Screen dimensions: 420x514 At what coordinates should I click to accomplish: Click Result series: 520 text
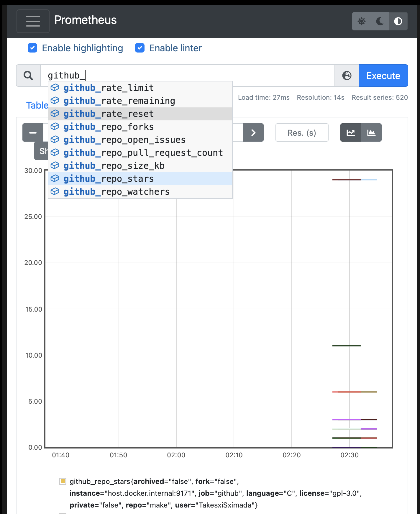tap(380, 98)
